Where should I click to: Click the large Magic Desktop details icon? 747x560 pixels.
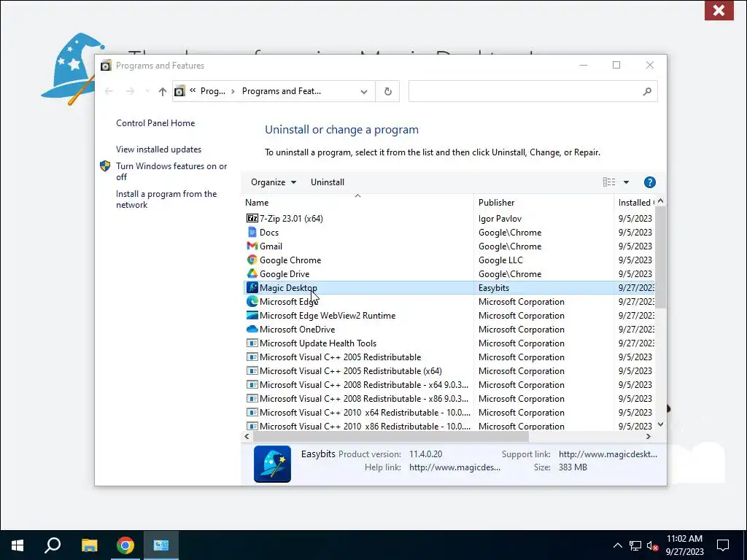273,464
